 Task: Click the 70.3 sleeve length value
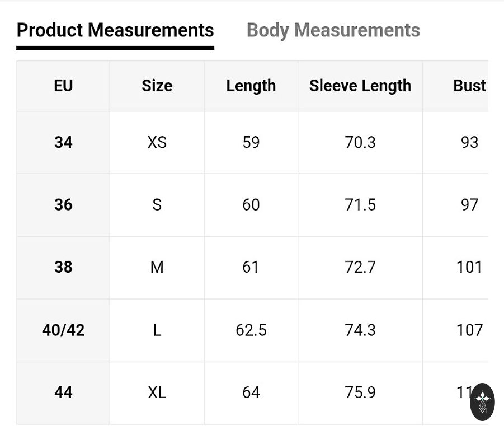(x=360, y=143)
